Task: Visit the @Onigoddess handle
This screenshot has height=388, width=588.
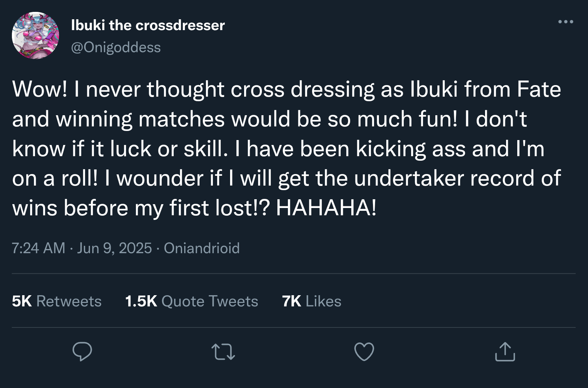Action: click(x=116, y=47)
